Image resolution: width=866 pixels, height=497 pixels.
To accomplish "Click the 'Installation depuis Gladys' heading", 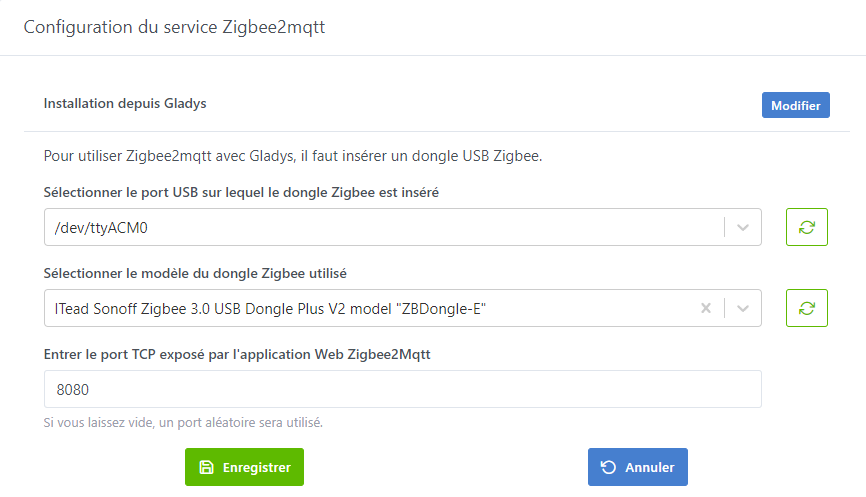I will 125,103.
